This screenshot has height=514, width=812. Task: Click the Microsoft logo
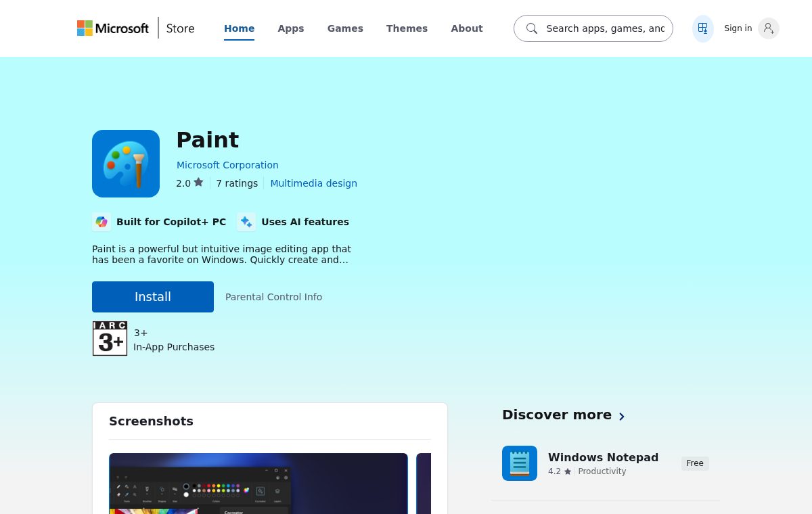click(112, 28)
